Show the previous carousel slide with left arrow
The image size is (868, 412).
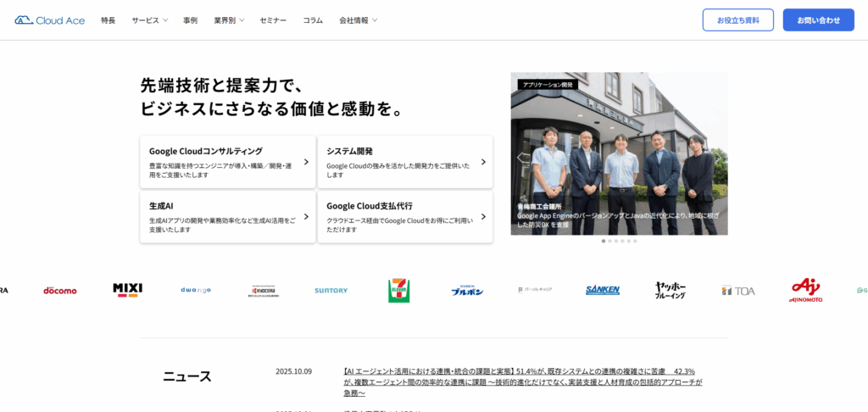(522, 157)
